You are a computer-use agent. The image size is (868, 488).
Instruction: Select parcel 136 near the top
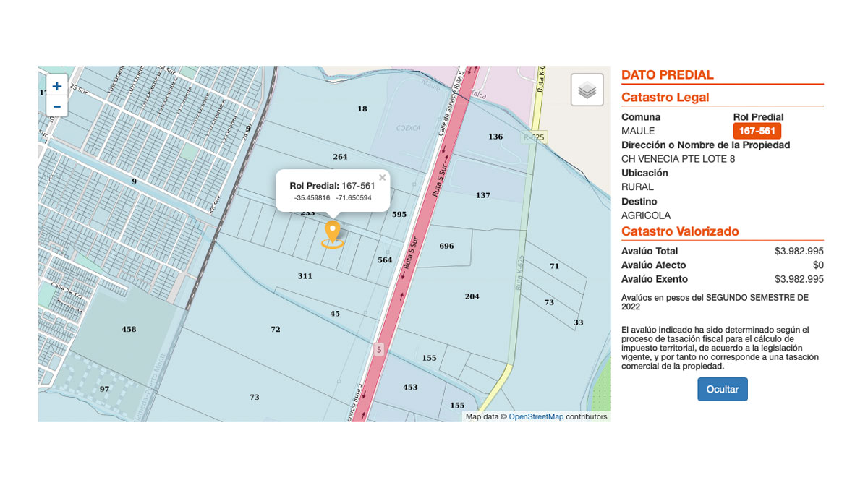(495, 137)
